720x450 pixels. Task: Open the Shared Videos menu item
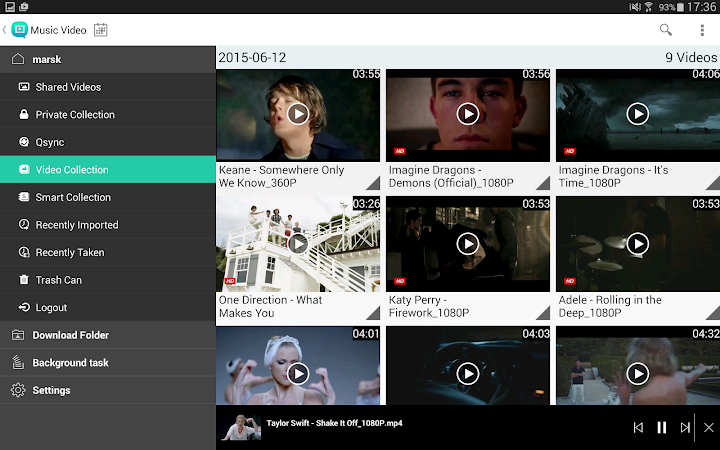pos(108,87)
